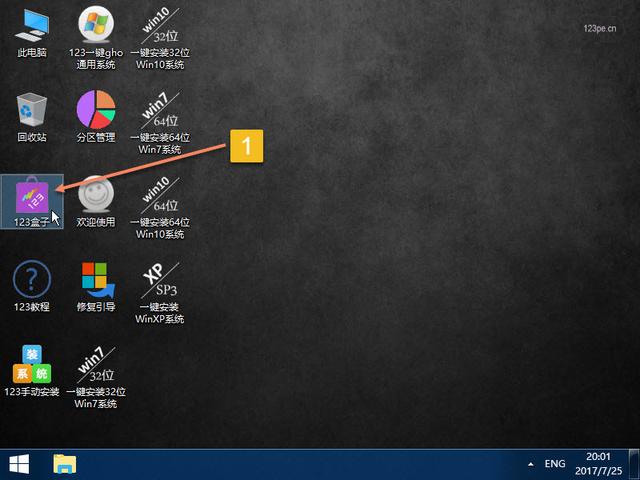
Task: Select the 分区管理 pie chart icon
Action: 96,117
